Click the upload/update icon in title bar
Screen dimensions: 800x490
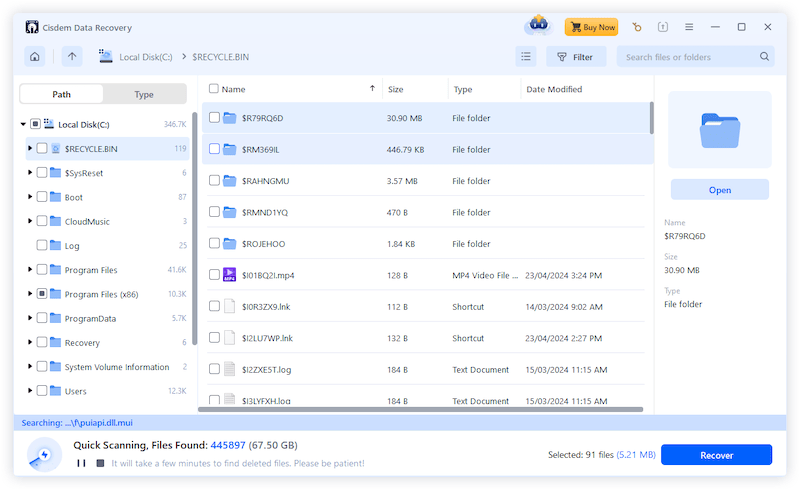pos(663,27)
